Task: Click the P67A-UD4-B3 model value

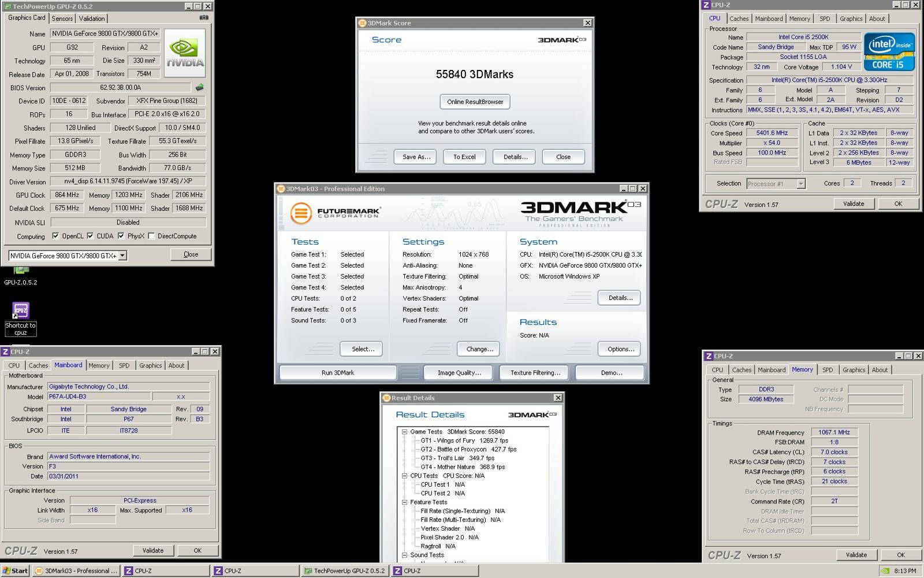Action: [x=99, y=397]
